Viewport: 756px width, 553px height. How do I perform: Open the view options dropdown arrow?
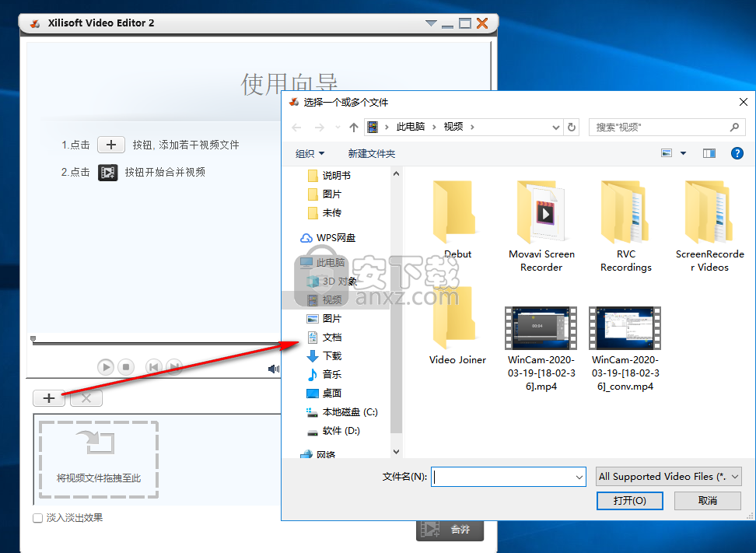683,153
